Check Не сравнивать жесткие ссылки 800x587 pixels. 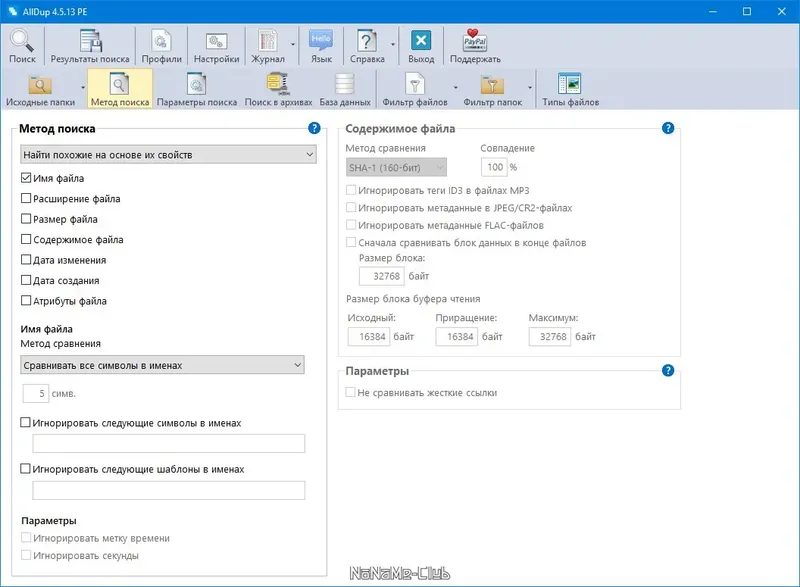coord(350,392)
